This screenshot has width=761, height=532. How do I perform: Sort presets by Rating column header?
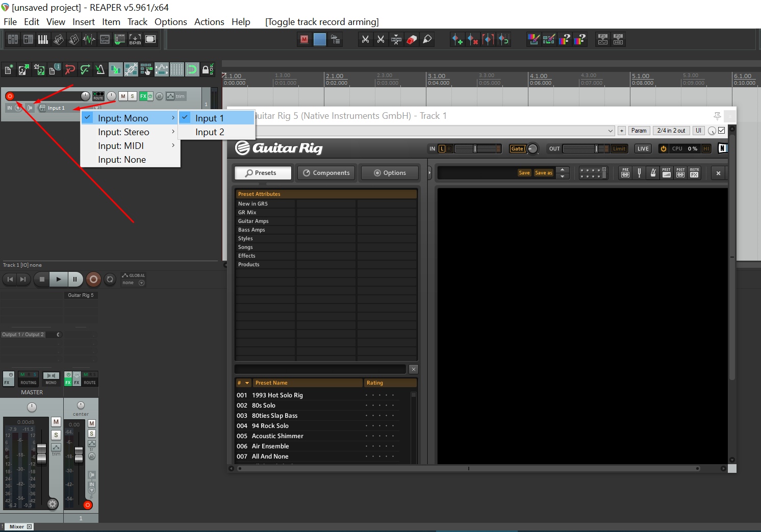pos(390,383)
